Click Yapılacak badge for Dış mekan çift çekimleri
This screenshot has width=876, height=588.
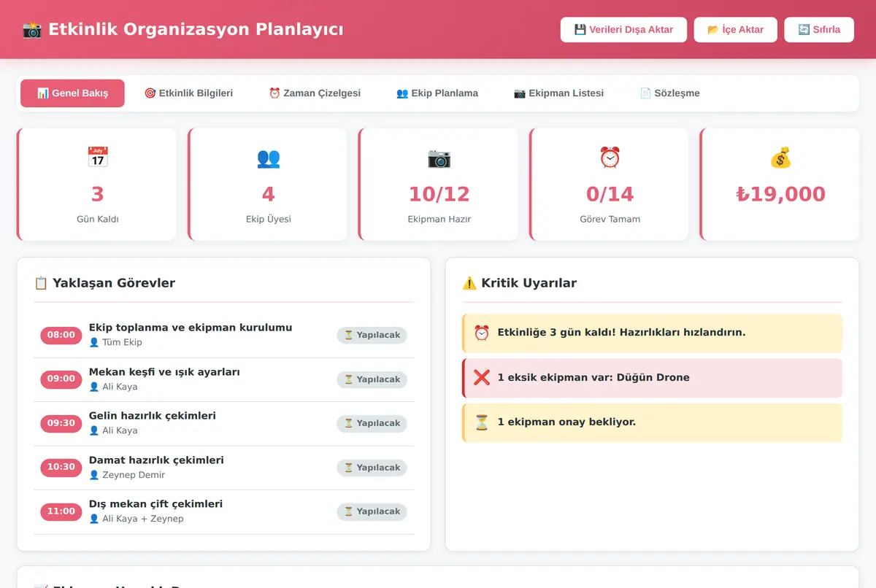pos(372,511)
